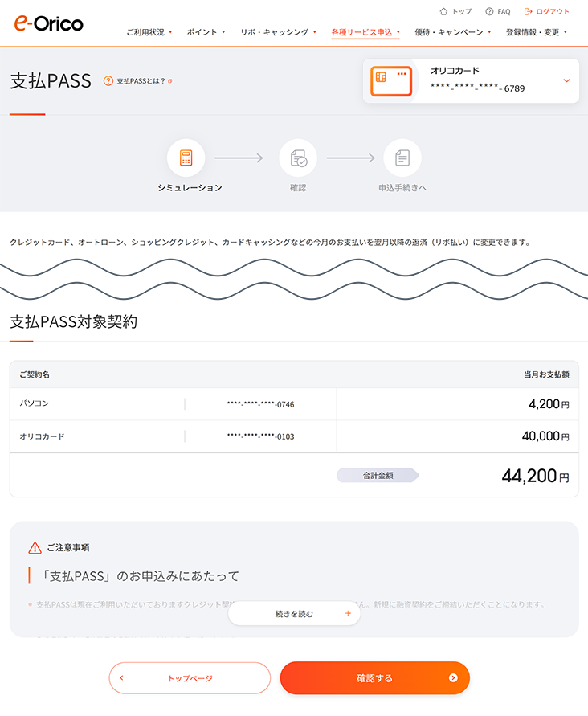
Task: Click the 44,200円 total amount
Action: click(x=536, y=476)
